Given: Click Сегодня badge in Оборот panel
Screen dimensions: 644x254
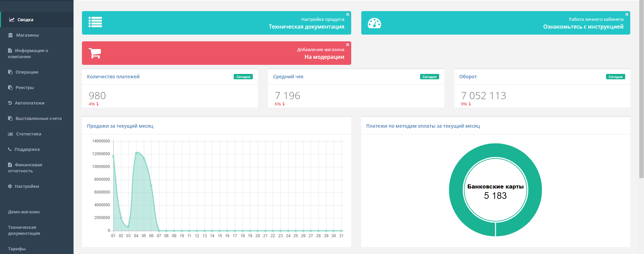Looking at the screenshot, I should tap(615, 77).
